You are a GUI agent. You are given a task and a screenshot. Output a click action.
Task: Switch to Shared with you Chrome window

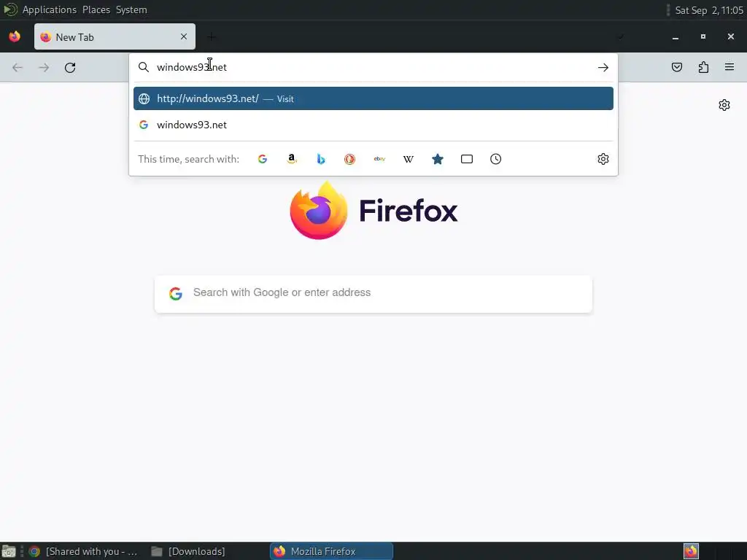[x=83, y=551]
